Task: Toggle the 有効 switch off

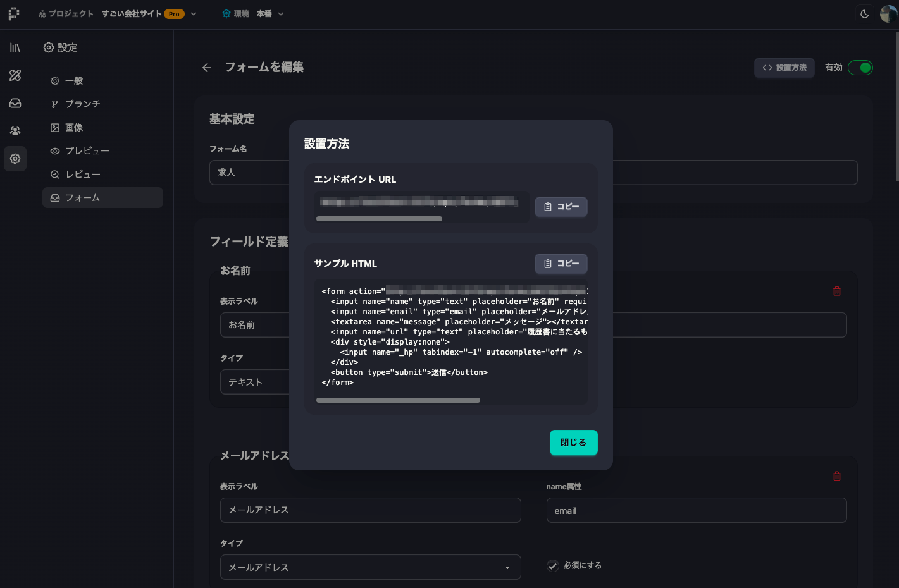Action: tap(860, 68)
